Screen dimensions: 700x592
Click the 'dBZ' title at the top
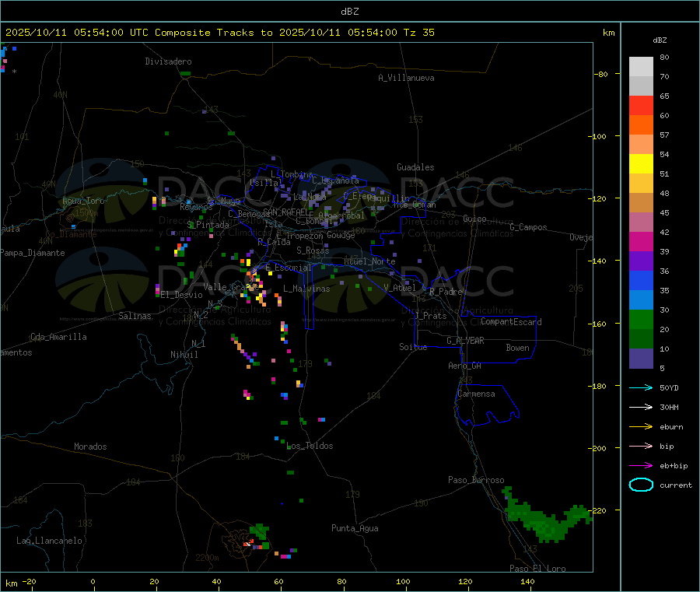click(x=349, y=12)
